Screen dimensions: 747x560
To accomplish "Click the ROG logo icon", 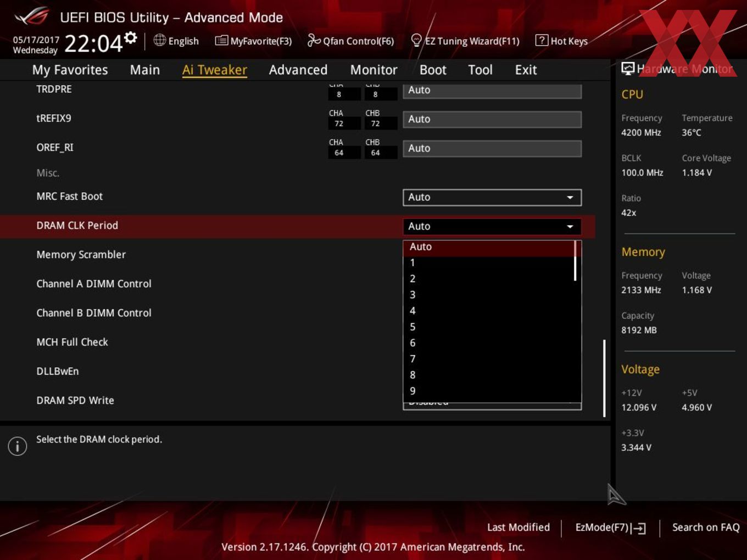I will tap(32, 16).
